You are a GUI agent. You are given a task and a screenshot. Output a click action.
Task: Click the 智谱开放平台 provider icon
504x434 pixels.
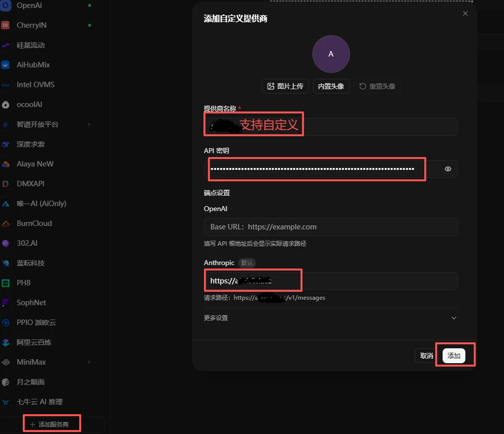point(5,124)
